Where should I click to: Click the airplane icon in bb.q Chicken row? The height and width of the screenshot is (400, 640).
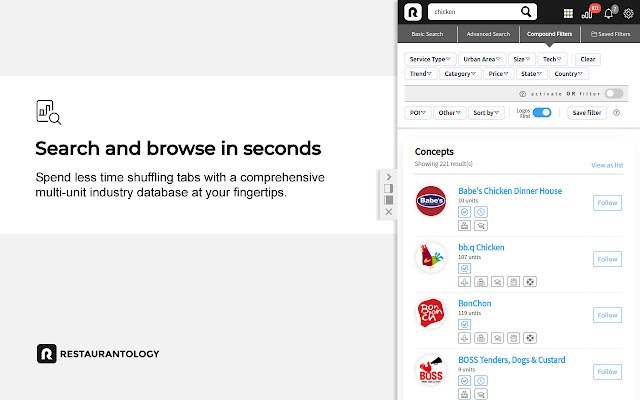464,282
